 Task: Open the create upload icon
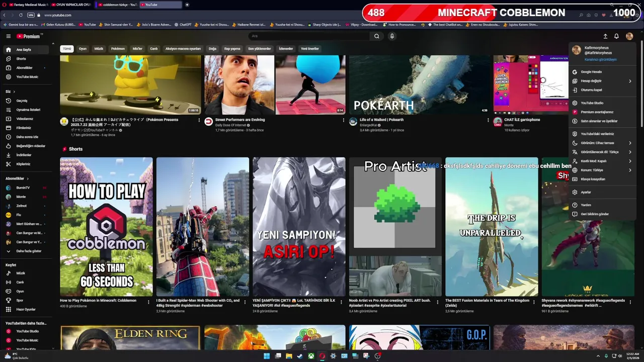click(605, 36)
